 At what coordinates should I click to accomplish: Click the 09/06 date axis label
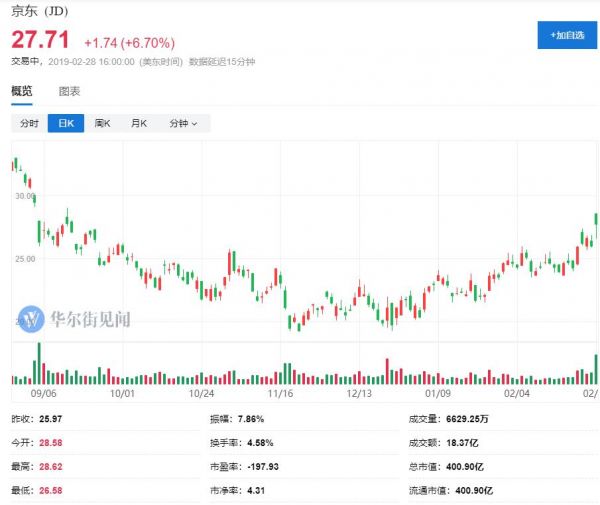pos(44,394)
